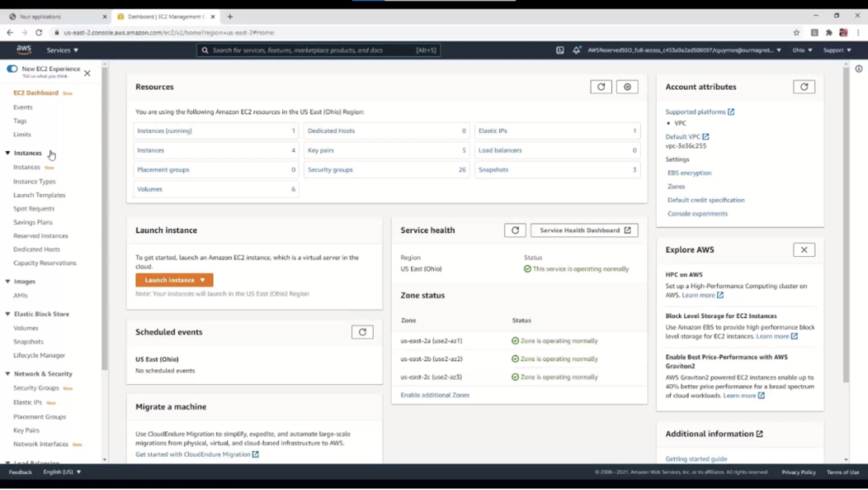Open a new browser tab

tap(230, 17)
